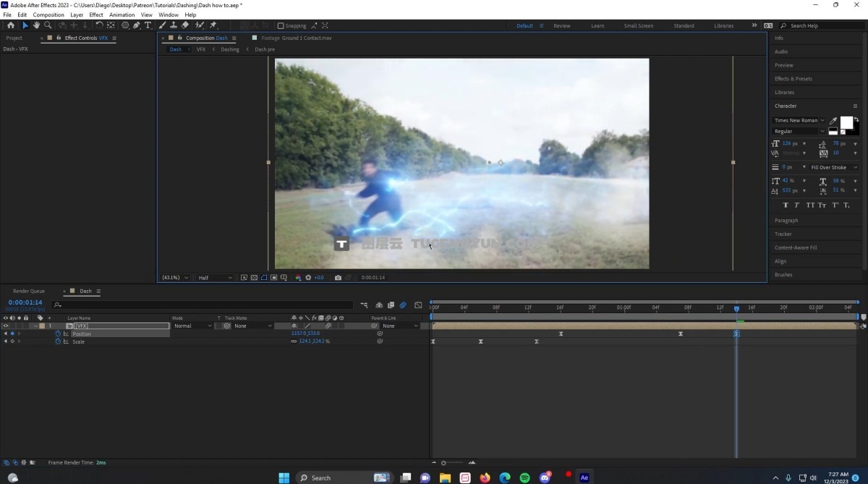
Task: Open Spotify from the Windows taskbar
Action: tap(525, 477)
